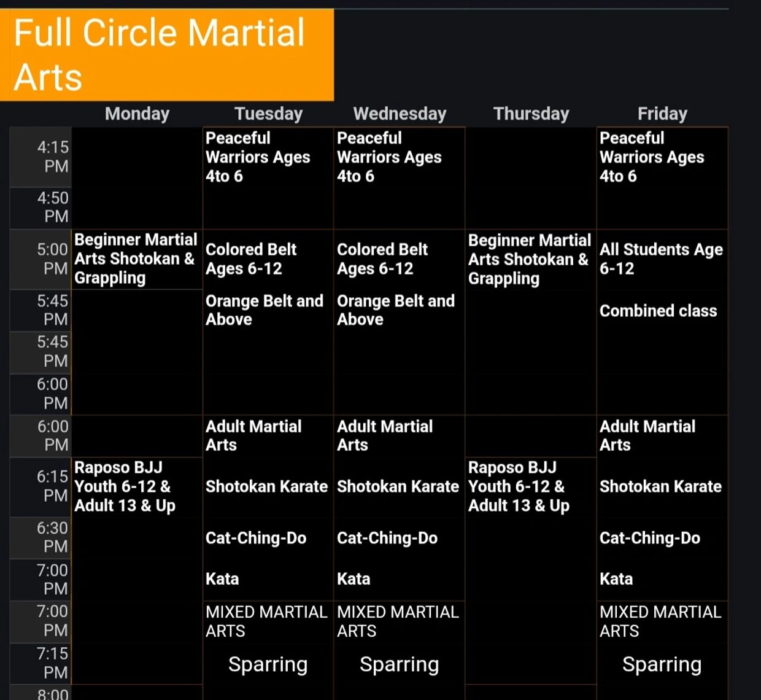Select Friday's Sparring entry
761x700 pixels.
pyautogui.click(x=662, y=664)
